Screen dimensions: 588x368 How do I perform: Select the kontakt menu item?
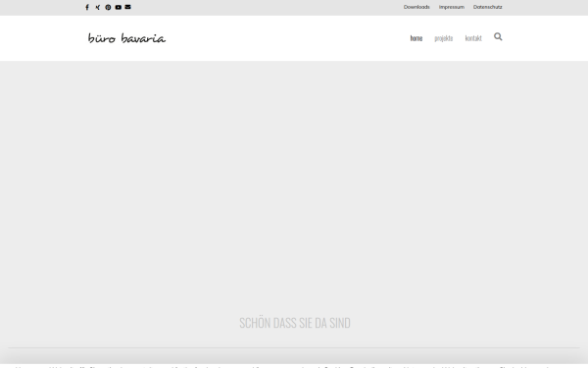(x=473, y=38)
